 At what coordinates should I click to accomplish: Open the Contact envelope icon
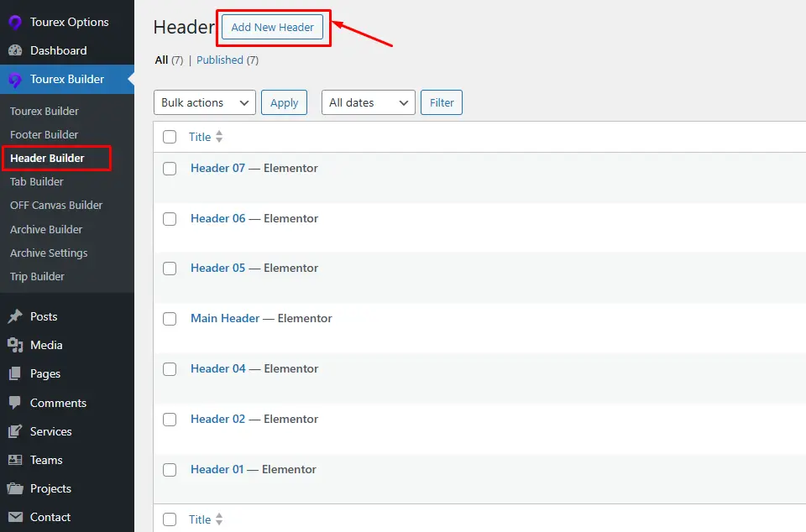(x=15, y=517)
